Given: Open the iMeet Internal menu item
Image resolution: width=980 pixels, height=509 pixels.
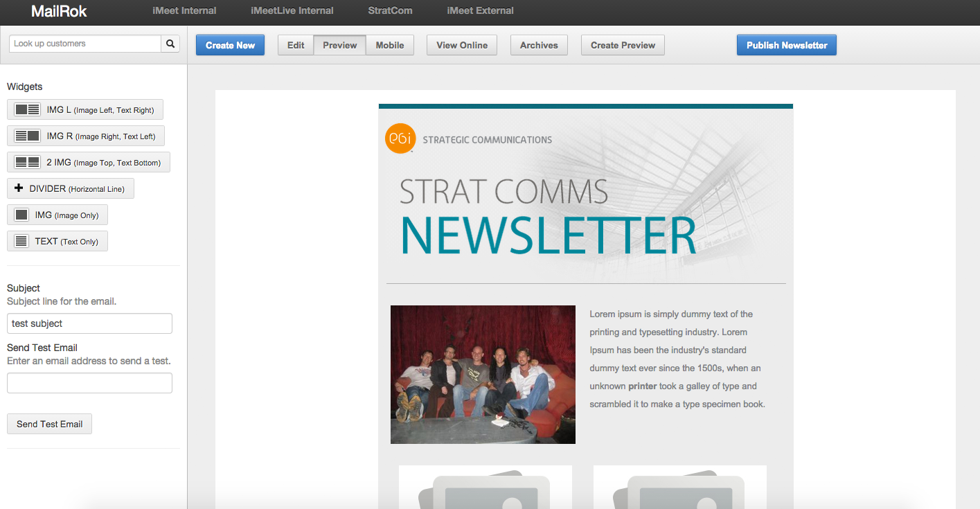Looking at the screenshot, I should [184, 10].
